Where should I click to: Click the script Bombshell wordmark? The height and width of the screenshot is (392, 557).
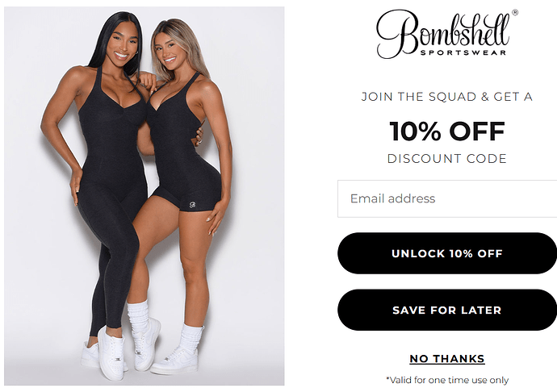point(443,32)
